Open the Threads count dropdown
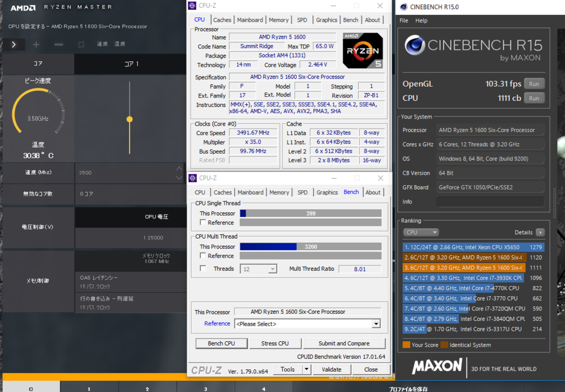The image size is (565, 392). point(273,269)
